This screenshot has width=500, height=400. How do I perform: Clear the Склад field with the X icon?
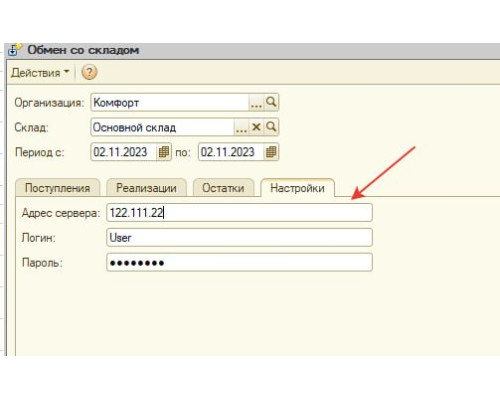pos(256,127)
